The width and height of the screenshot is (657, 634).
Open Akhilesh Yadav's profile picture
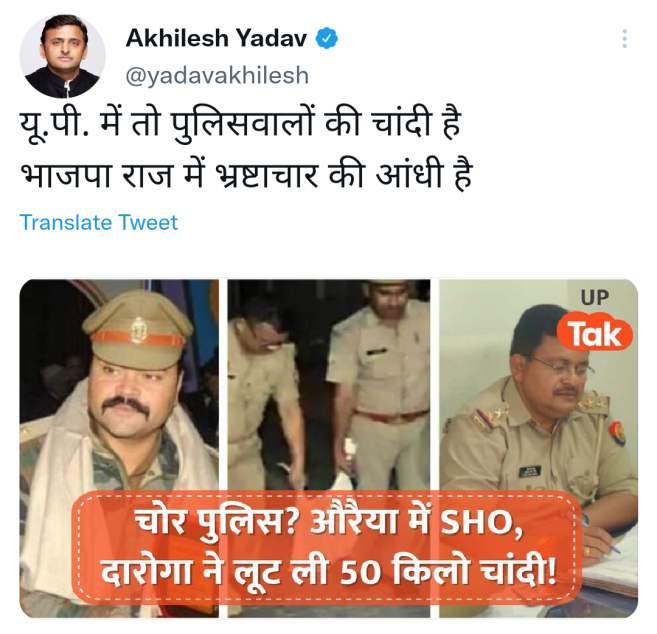pos(63,56)
